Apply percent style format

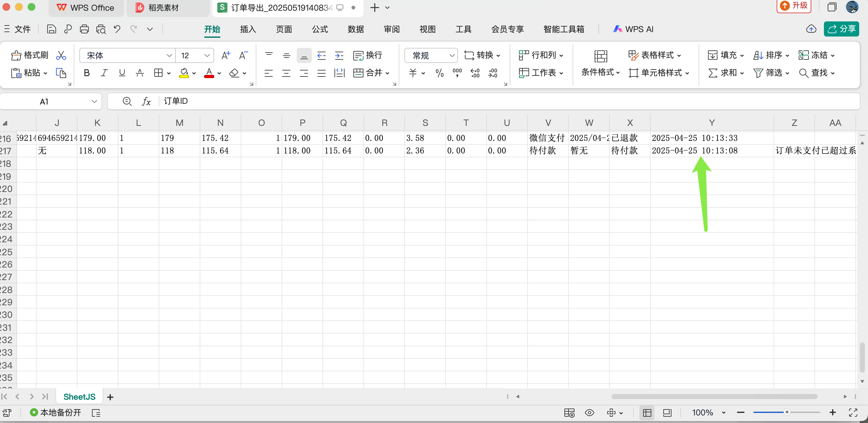click(x=439, y=73)
